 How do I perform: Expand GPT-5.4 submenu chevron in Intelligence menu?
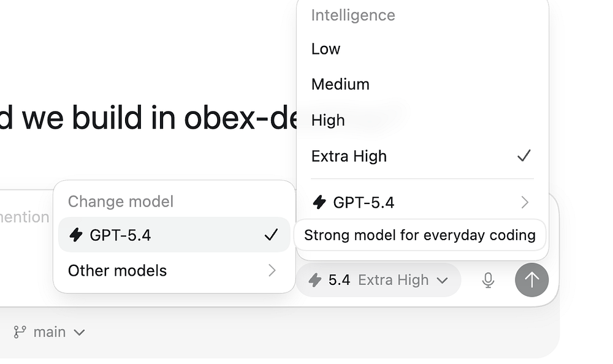click(x=525, y=202)
